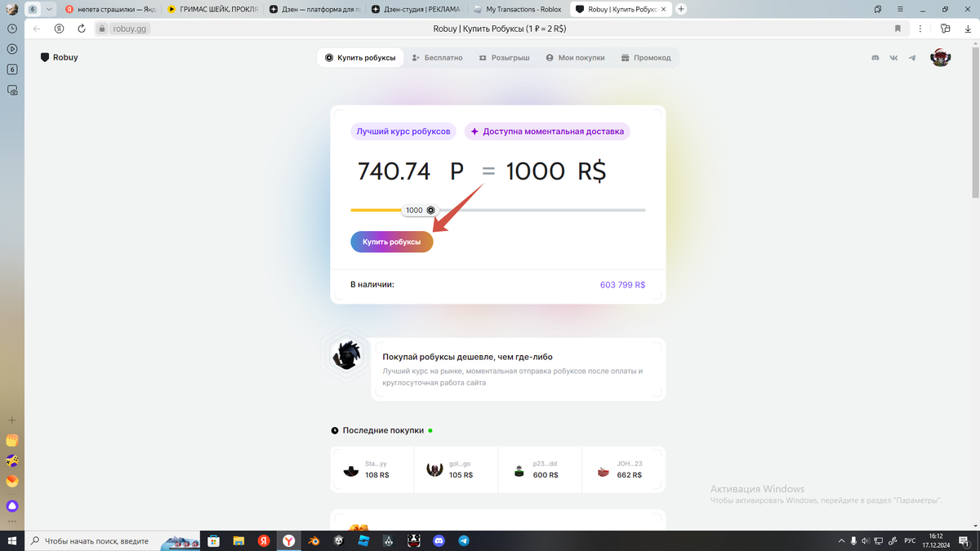Switch to My Transactions - Roblox tab
This screenshot has width=980, height=551.
(x=518, y=9)
